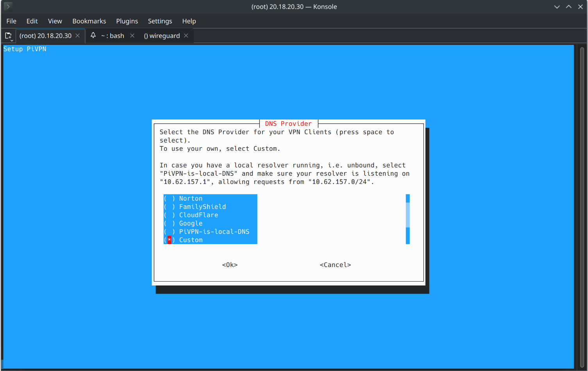
Task: Select the PiVPN-is-local-DNS option
Action: click(210, 232)
